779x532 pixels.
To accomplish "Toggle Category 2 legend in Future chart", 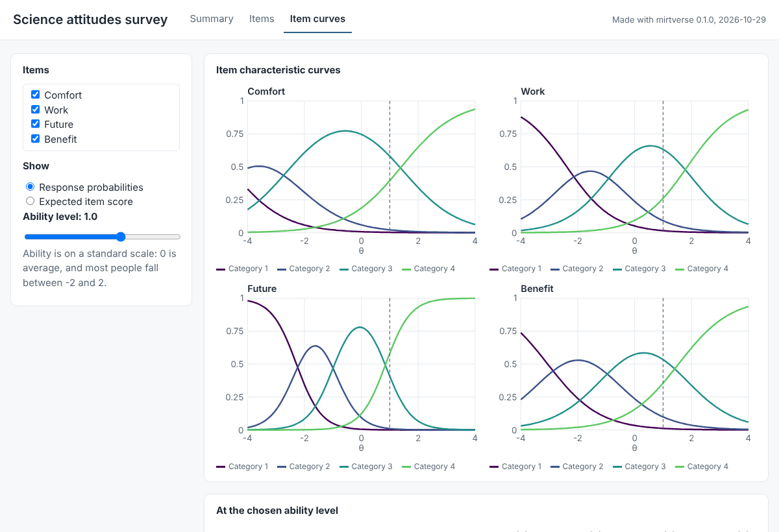I will pyautogui.click(x=304, y=466).
